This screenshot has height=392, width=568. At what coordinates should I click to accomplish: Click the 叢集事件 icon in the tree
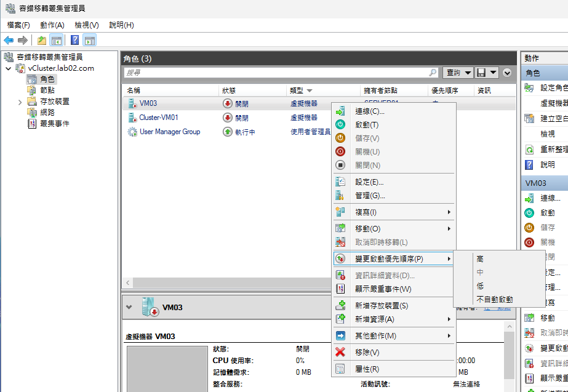pos(32,124)
